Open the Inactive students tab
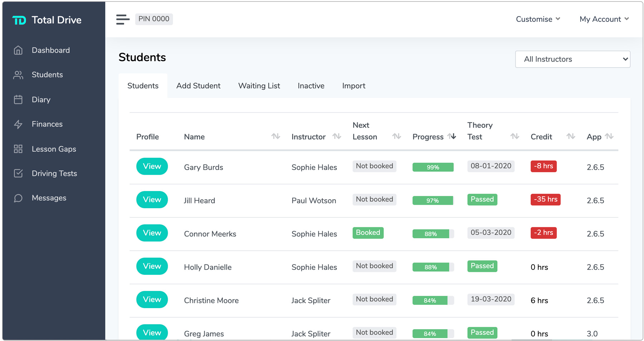 coord(311,86)
